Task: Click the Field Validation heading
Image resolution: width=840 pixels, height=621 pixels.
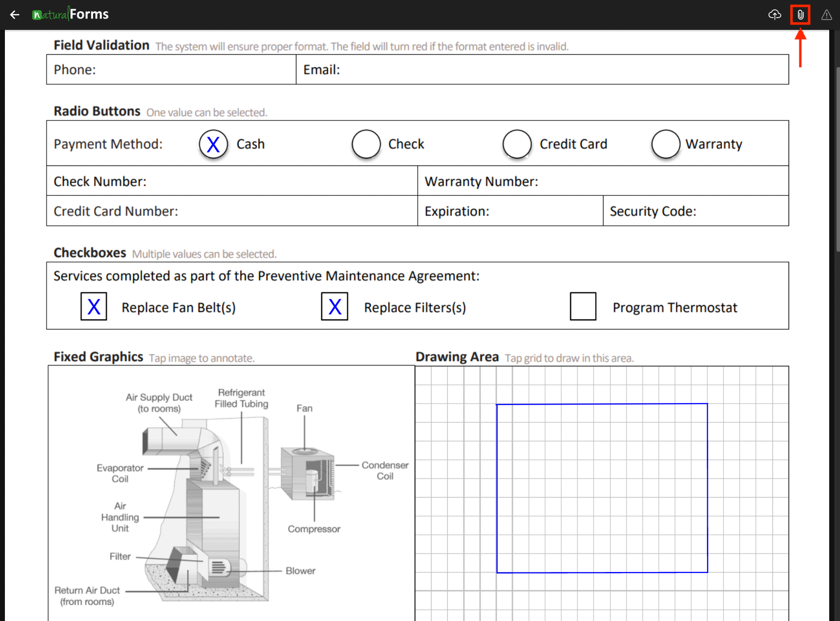Action: (x=101, y=45)
